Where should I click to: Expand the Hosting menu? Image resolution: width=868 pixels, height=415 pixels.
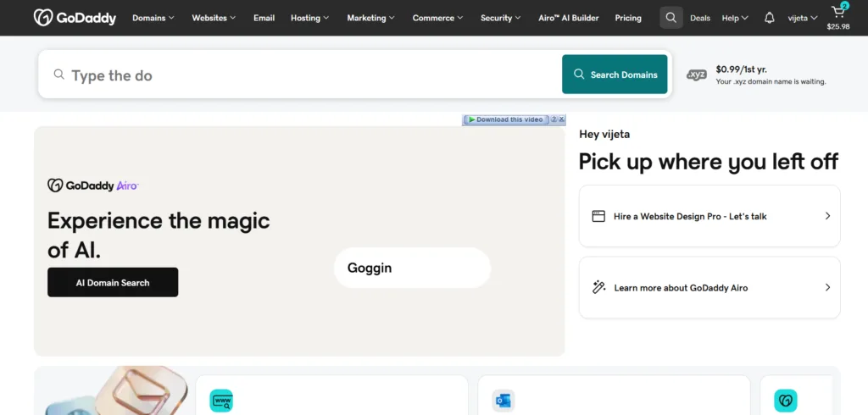coord(310,18)
